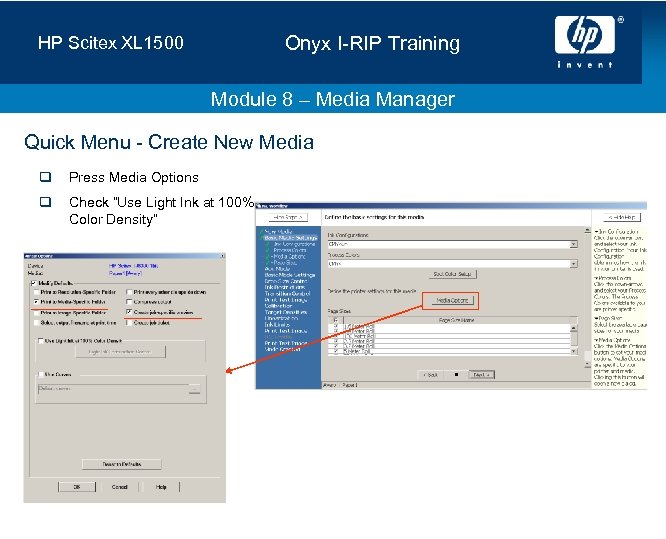666x539 pixels.
Task: Select New Media step in wizard sidebar
Action: tap(278, 232)
